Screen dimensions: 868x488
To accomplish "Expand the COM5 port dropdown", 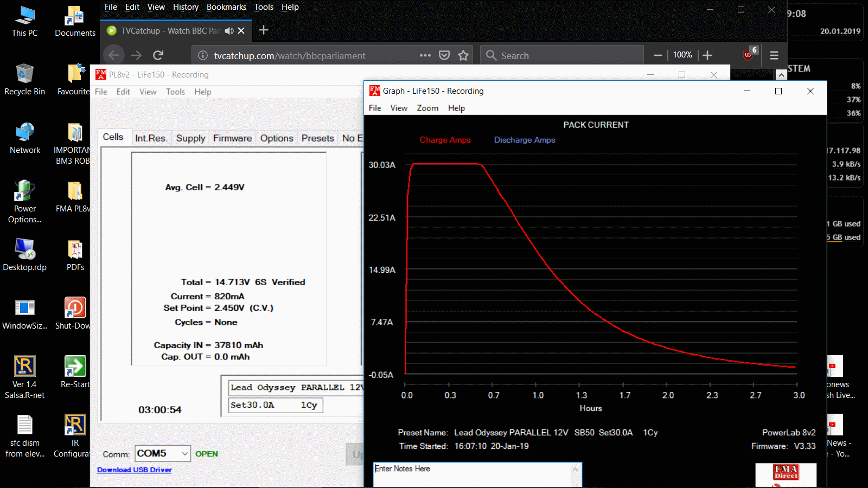I will [x=184, y=453].
